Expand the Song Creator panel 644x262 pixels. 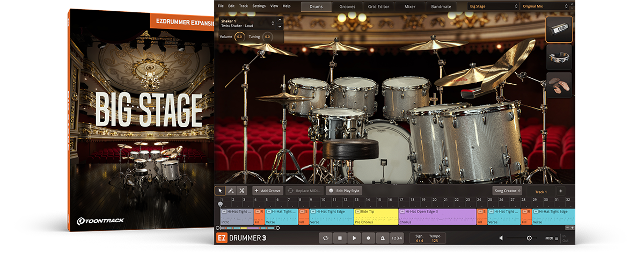(x=507, y=191)
